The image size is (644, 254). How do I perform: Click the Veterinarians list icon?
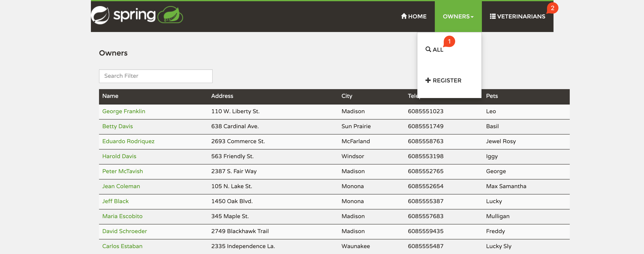coord(492,16)
